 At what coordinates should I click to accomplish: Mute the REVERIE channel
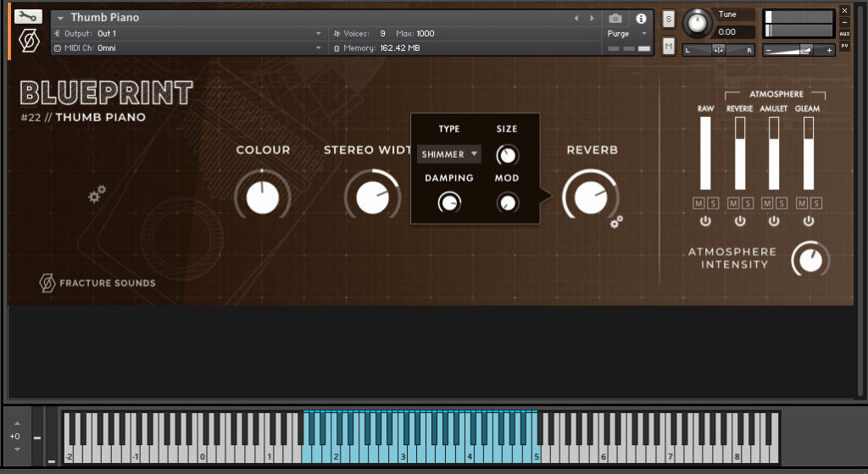click(x=733, y=204)
